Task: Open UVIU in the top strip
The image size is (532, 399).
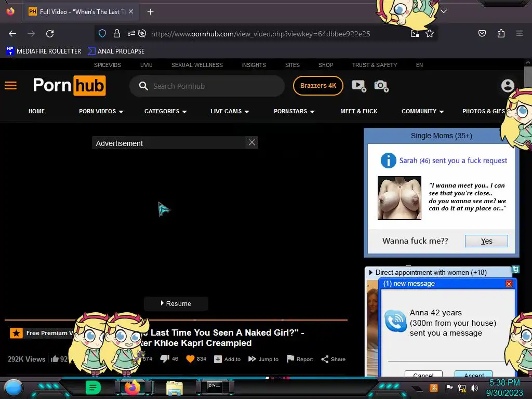Action: (x=146, y=65)
